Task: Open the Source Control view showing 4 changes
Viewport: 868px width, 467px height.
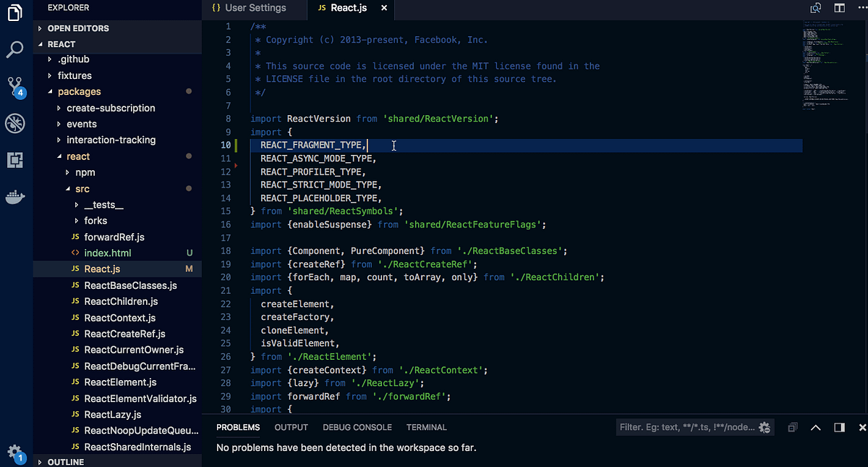Action: (x=14, y=87)
